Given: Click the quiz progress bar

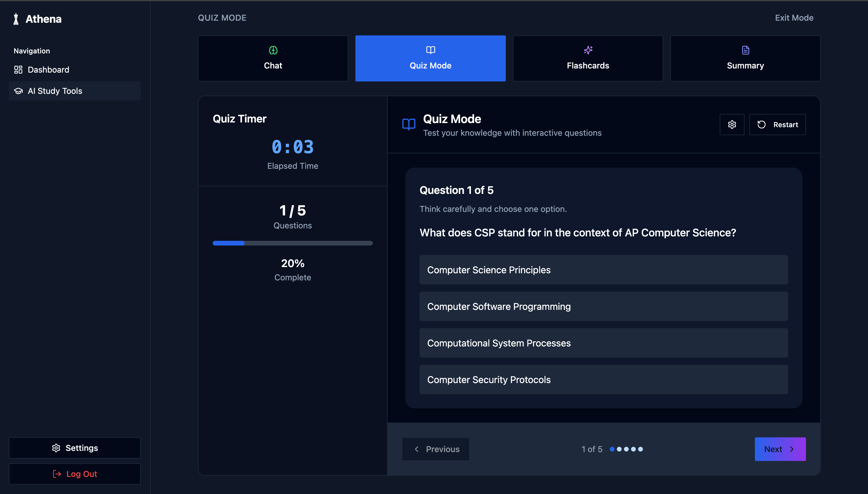Looking at the screenshot, I should point(292,243).
